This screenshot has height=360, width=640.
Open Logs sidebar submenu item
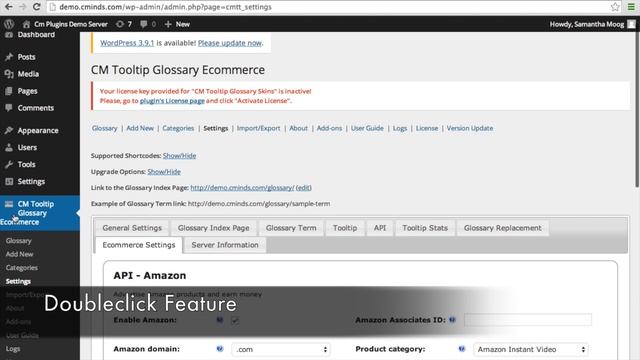[x=13, y=349]
